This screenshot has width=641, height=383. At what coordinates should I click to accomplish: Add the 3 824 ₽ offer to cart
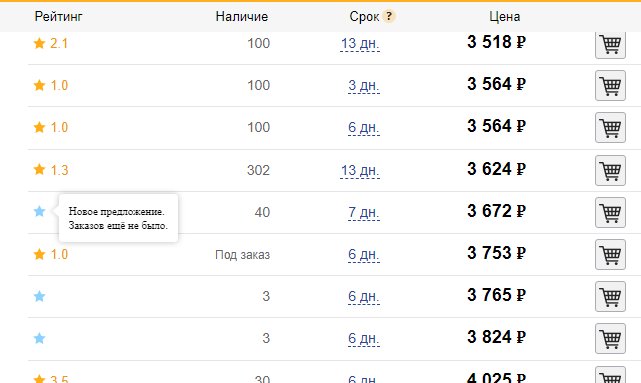pos(610,339)
